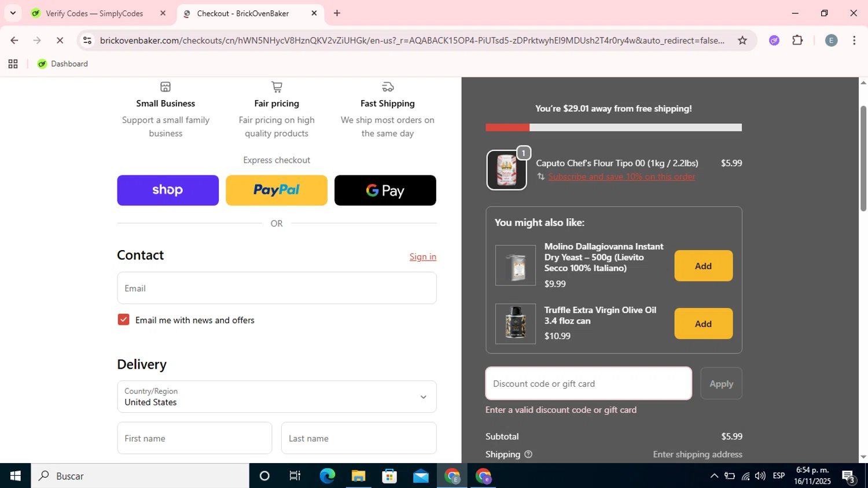Open a new browser tab
The width and height of the screenshot is (868, 488).
click(337, 13)
